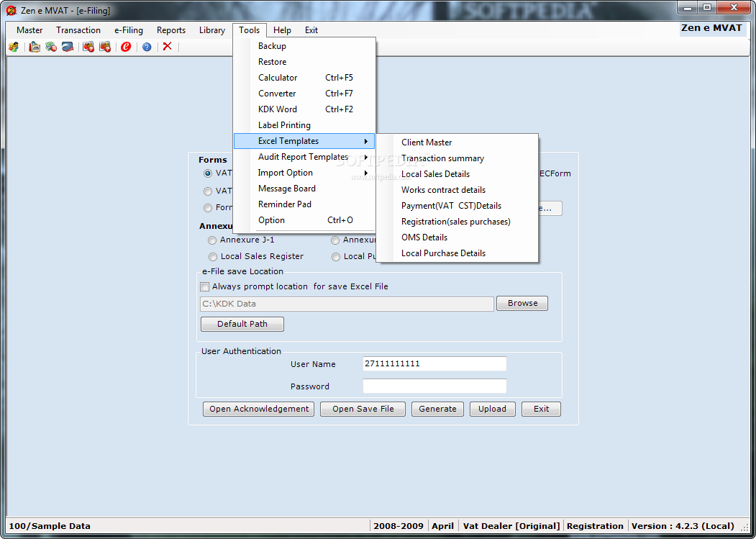The image size is (756, 539).
Task: Select the VAT radio button under Forms
Action: [x=208, y=173]
